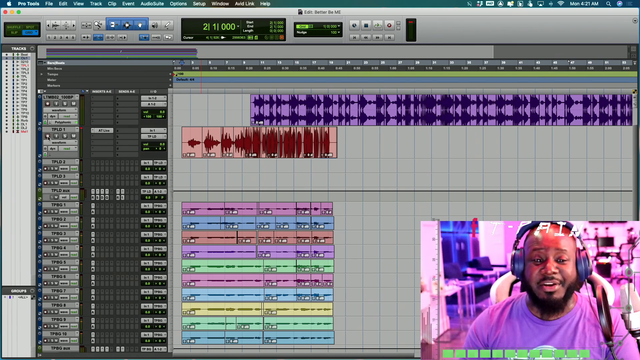
Task: Click the Stop transport button
Action: [x=366, y=25]
